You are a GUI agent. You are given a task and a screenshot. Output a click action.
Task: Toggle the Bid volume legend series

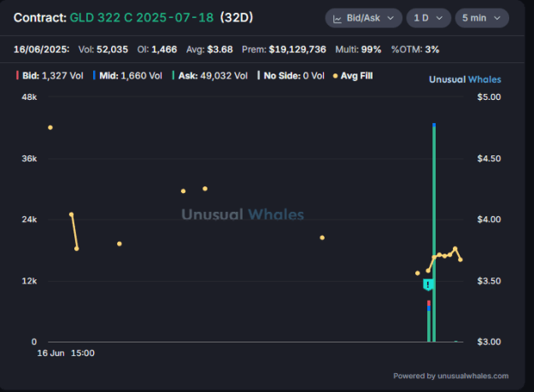click(x=50, y=75)
